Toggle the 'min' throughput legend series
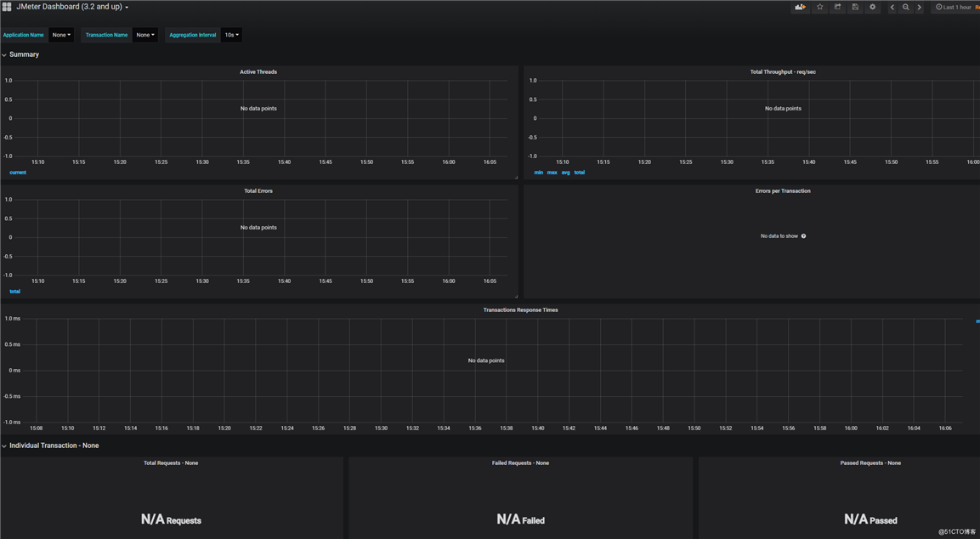Viewport: 980px width, 539px height. tap(538, 173)
